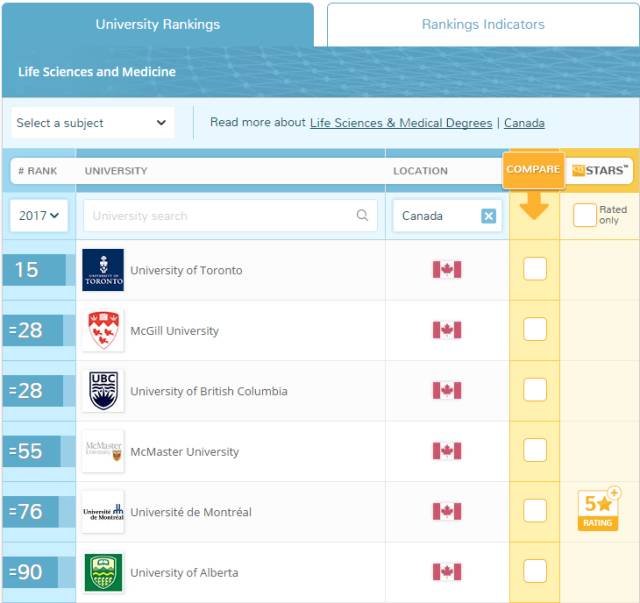
Task: Click the QS STARS header logo
Action: [x=599, y=170]
